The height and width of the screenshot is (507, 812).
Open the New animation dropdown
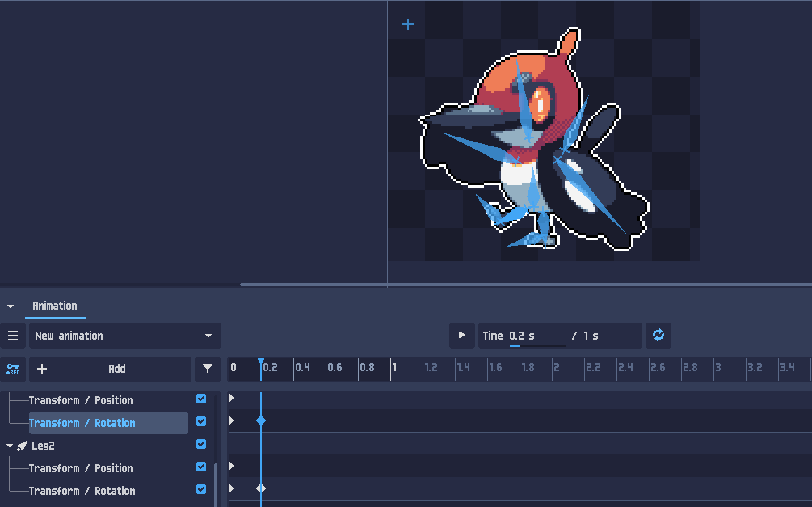pos(124,336)
